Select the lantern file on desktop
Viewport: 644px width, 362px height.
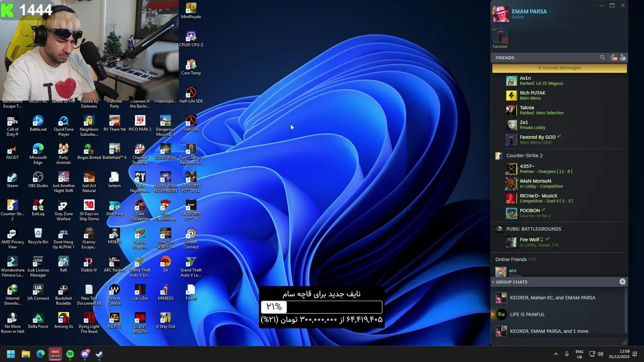(114, 180)
